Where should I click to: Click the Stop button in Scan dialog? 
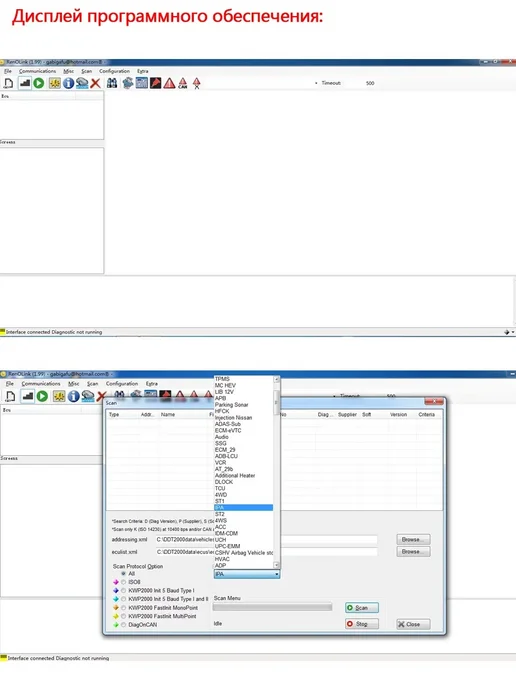coord(362,624)
